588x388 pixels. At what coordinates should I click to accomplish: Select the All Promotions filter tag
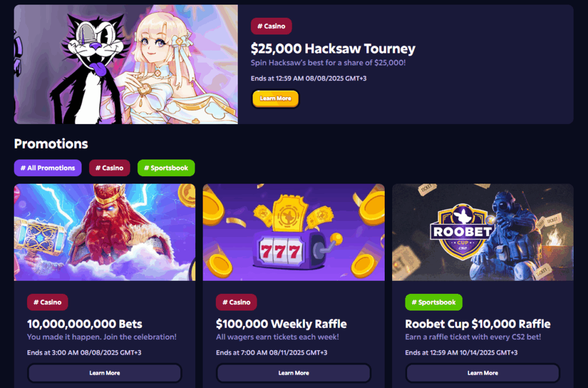(x=48, y=168)
